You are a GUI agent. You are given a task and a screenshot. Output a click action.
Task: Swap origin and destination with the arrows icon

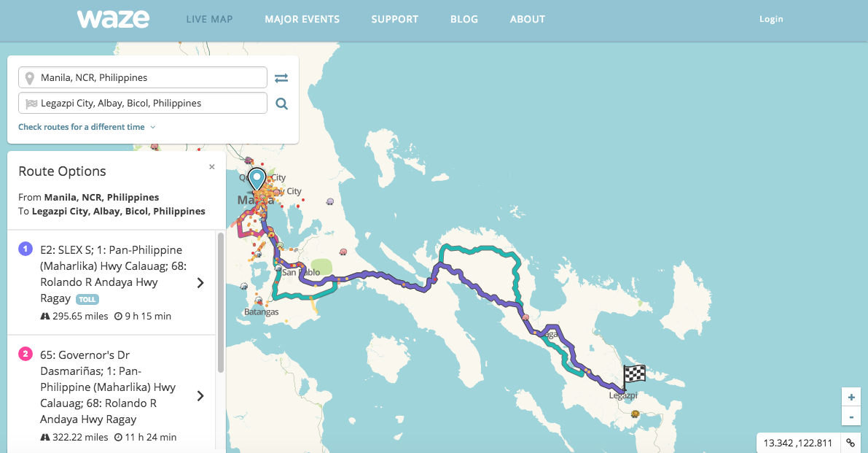click(281, 78)
